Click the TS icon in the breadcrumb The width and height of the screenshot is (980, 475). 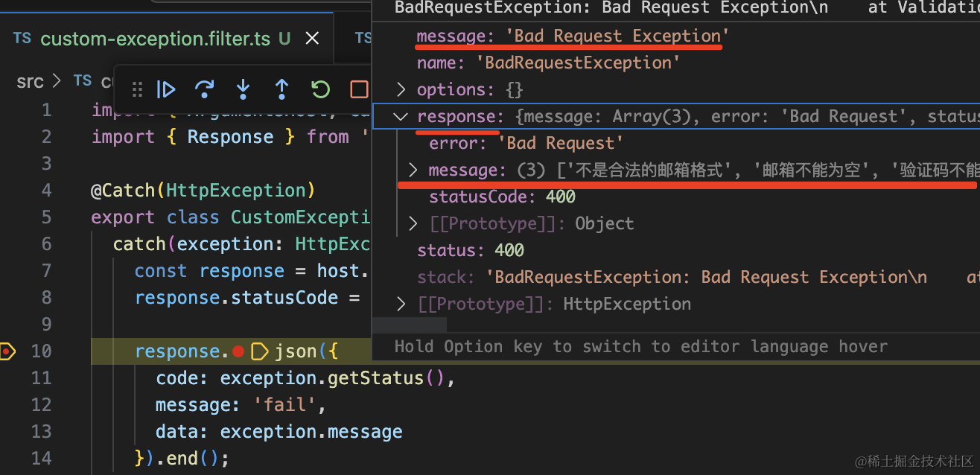[x=83, y=81]
